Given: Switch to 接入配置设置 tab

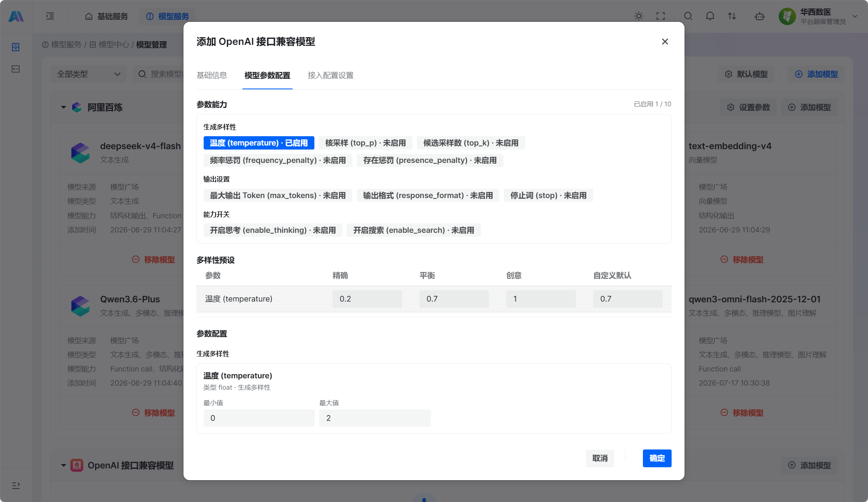Looking at the screenshot, I should click(x=331, y=75).
